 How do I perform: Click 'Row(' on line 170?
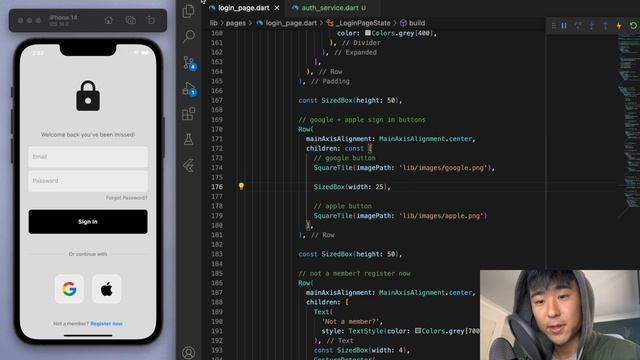coord(306,129)
